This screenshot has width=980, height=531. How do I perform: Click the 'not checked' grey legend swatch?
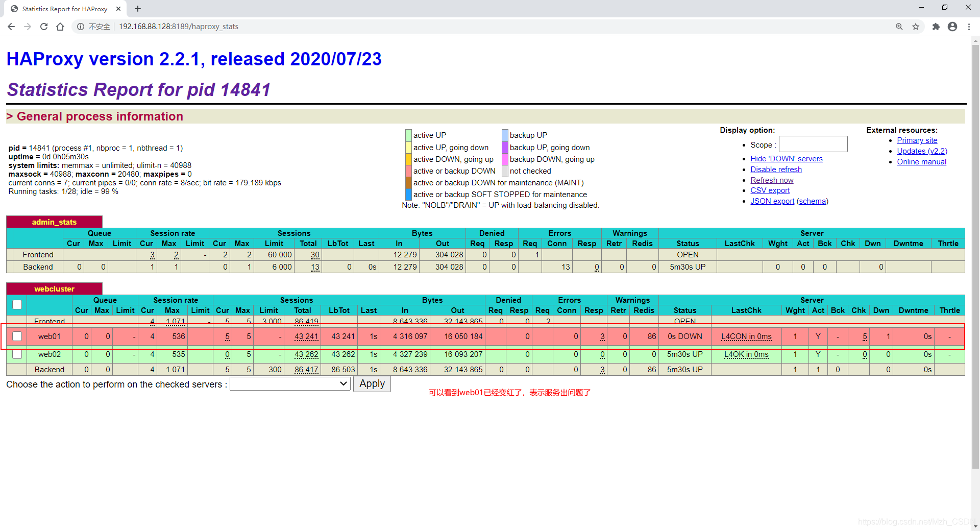pos(505,171)
